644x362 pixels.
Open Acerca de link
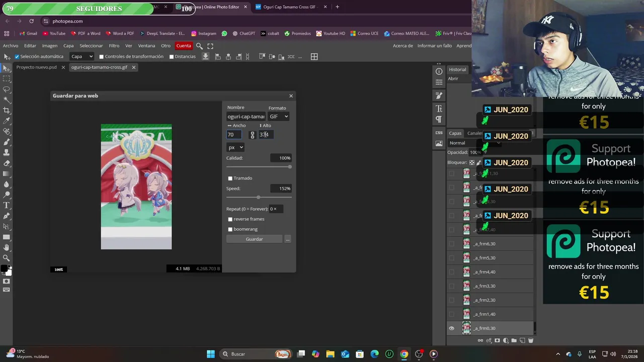(x=403, y=46)
